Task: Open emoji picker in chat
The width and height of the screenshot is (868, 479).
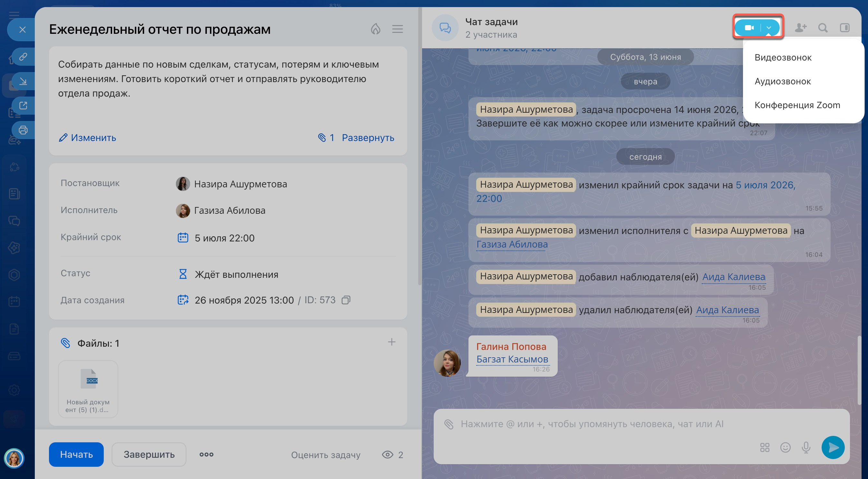Action: [785, 447]
